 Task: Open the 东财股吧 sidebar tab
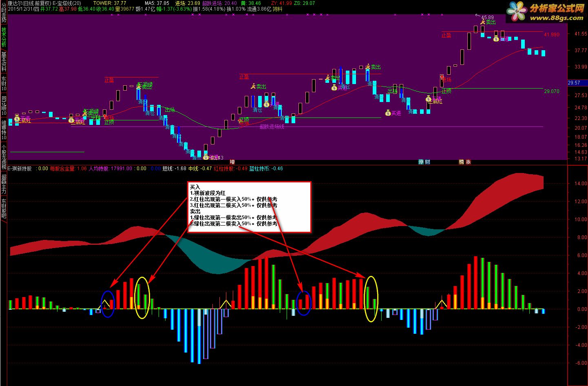pos(4,209)
